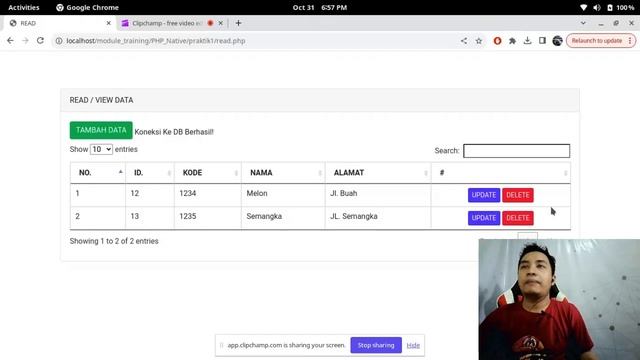The width and height of the screenshot is (640, 360).
Task: Click DELETE for the Melon row
Action: coord(518,195)
